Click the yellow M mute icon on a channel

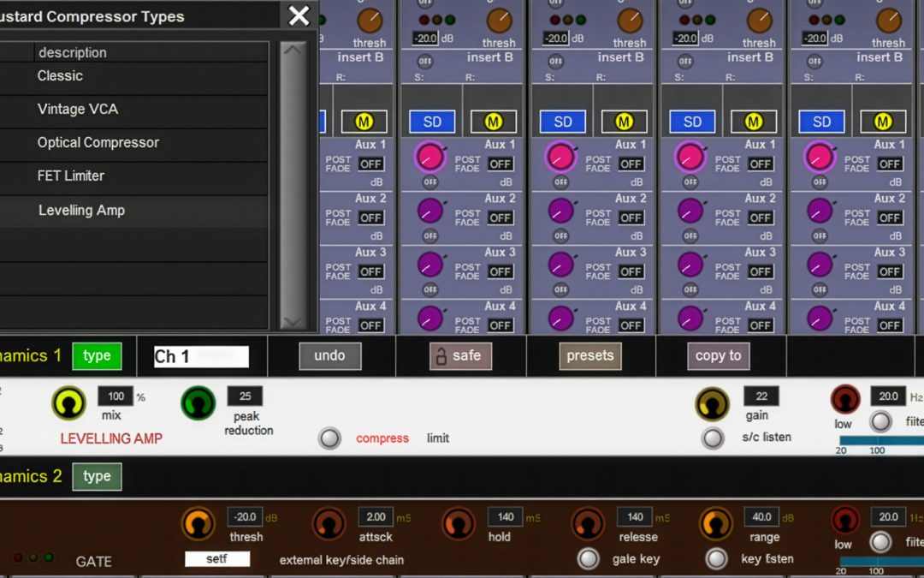[493, 122]
